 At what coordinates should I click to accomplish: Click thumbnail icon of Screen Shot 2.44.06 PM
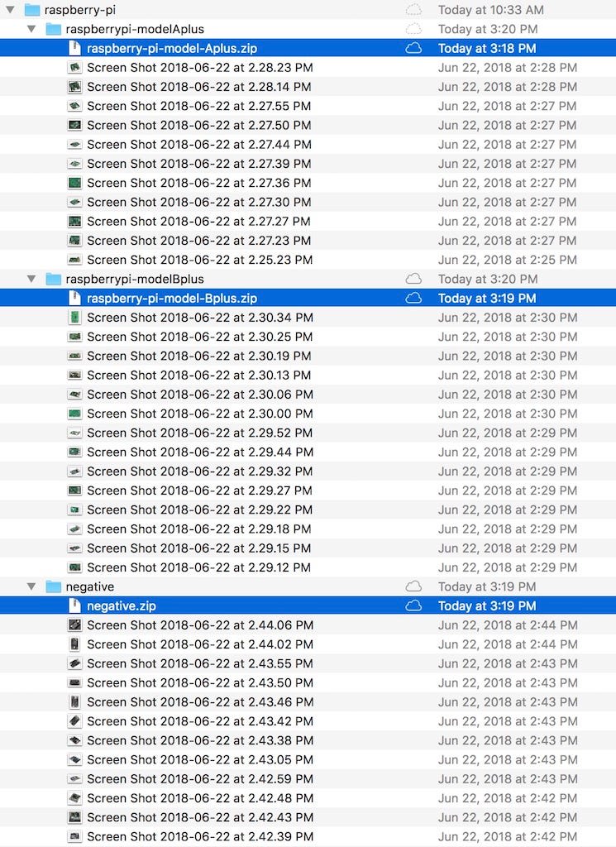(75, 625)
